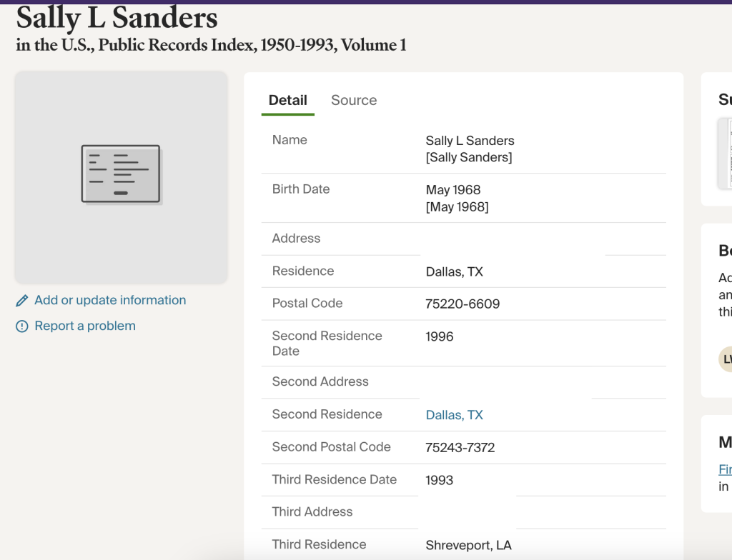Viewport: 732px width, 560px height.
Task: Click the name value Sally L Sanders
Action: [x=470, y=141]
